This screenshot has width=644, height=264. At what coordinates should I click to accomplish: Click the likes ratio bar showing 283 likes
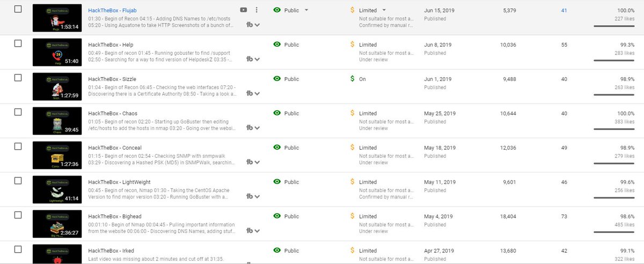pos(614,60)
